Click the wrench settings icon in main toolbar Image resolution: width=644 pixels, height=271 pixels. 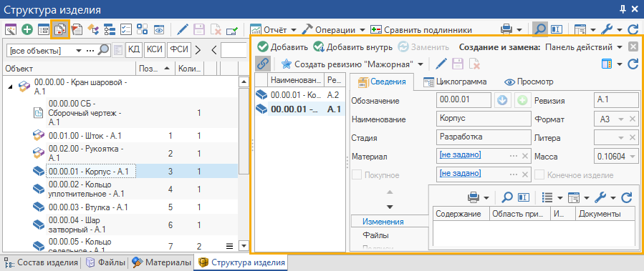pos(607,29)
